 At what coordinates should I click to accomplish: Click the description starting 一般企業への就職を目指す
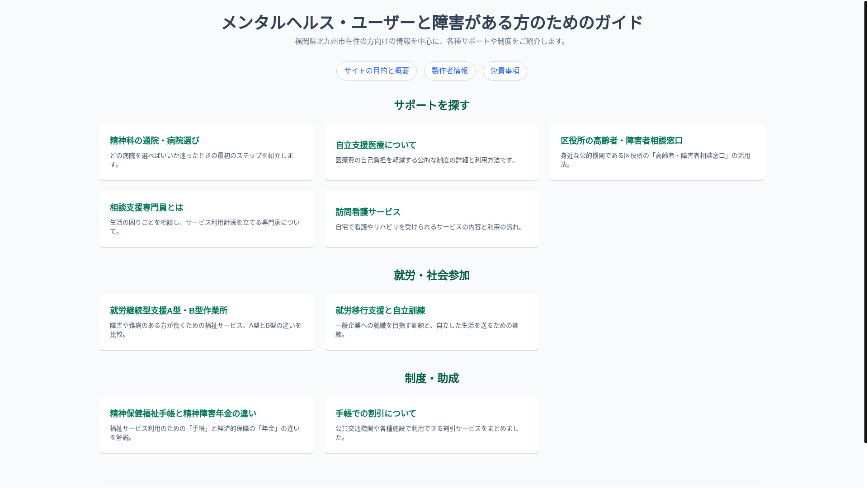point(427,330)
